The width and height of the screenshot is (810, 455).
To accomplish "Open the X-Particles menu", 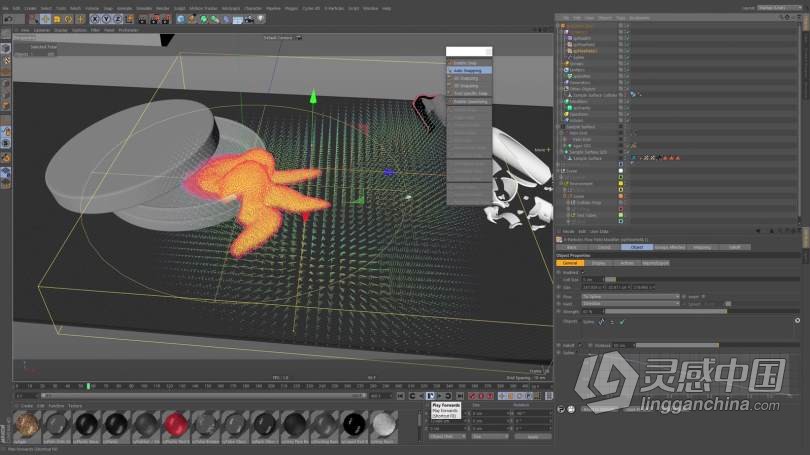I will pyautogui.click(x=334, y=8).
